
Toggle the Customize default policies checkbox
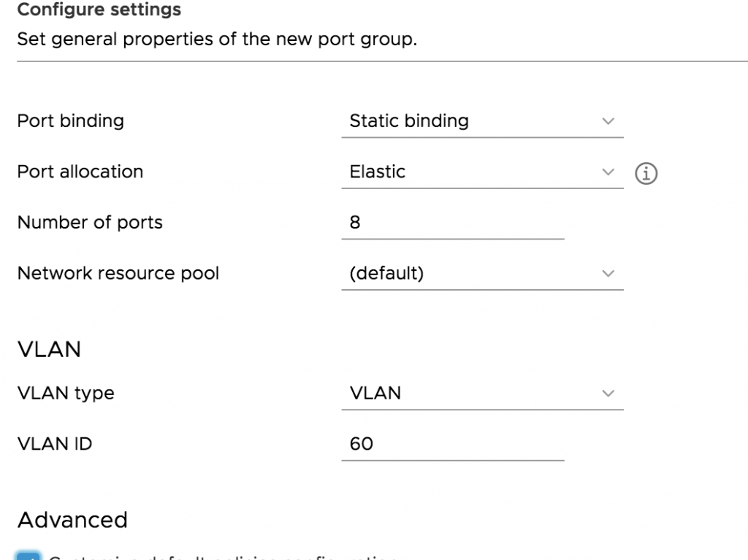point(28,556)
